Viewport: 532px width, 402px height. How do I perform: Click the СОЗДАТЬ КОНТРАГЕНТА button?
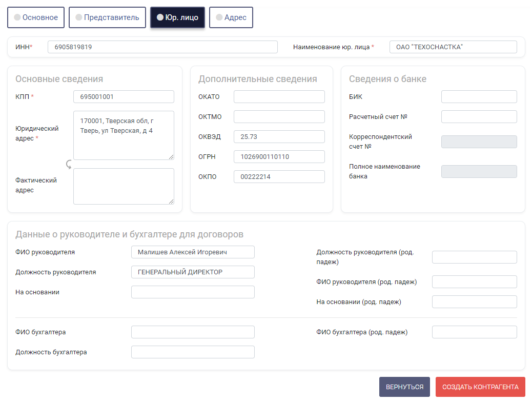[480, 387]
